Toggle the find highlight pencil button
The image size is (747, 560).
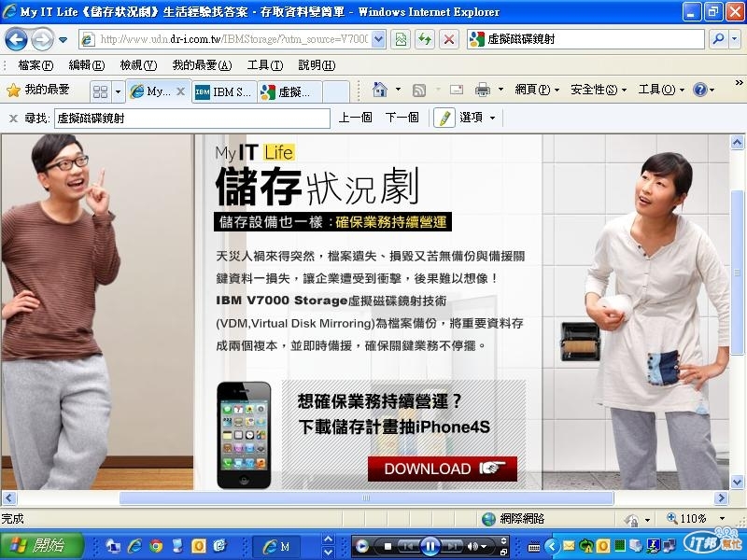click(444, 118)
